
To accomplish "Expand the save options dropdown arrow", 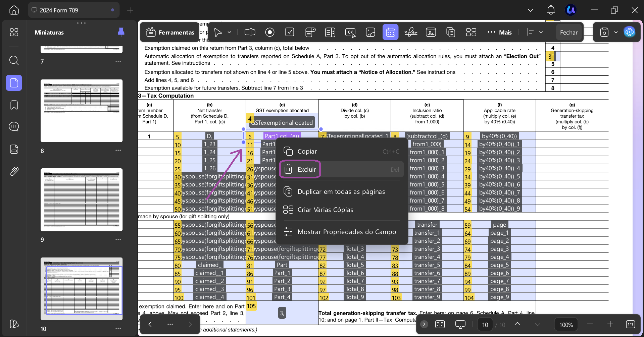I will coord(616,32).
